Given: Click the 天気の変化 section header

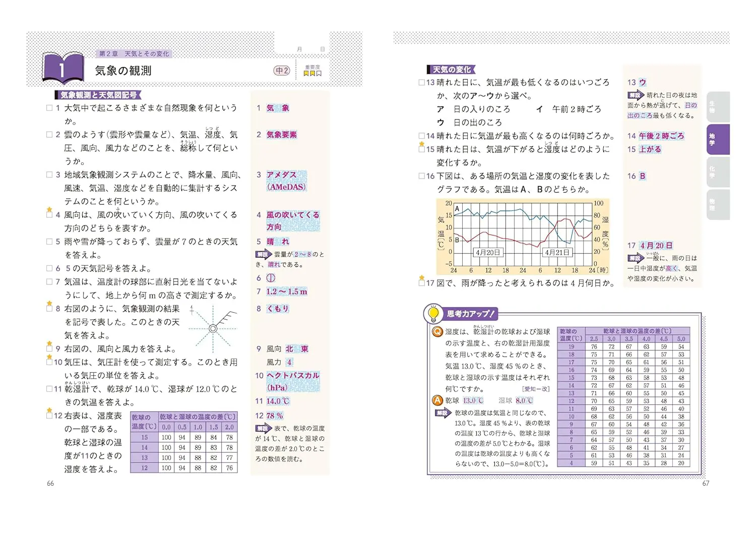Looking at the screenshot, I should coord(451,70).
